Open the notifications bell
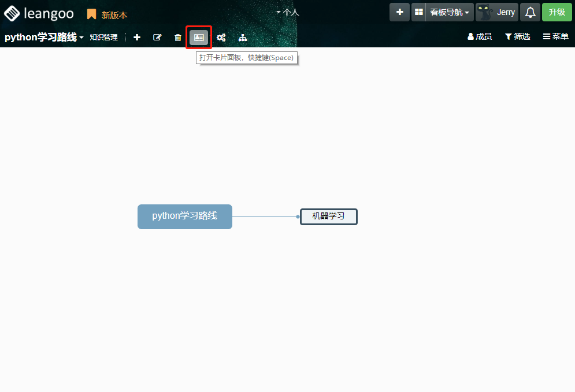This screenshot has width=575, height=392. (x=530, y=12)
